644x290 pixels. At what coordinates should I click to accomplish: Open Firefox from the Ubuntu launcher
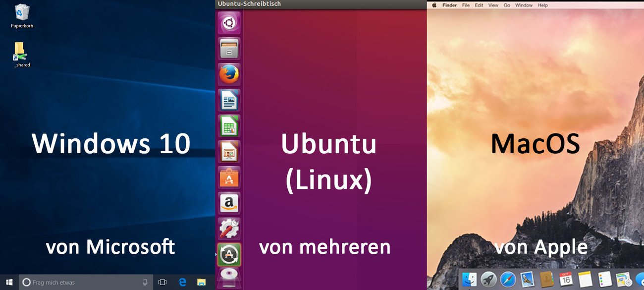pyautogui.click(x=229, y=74)
